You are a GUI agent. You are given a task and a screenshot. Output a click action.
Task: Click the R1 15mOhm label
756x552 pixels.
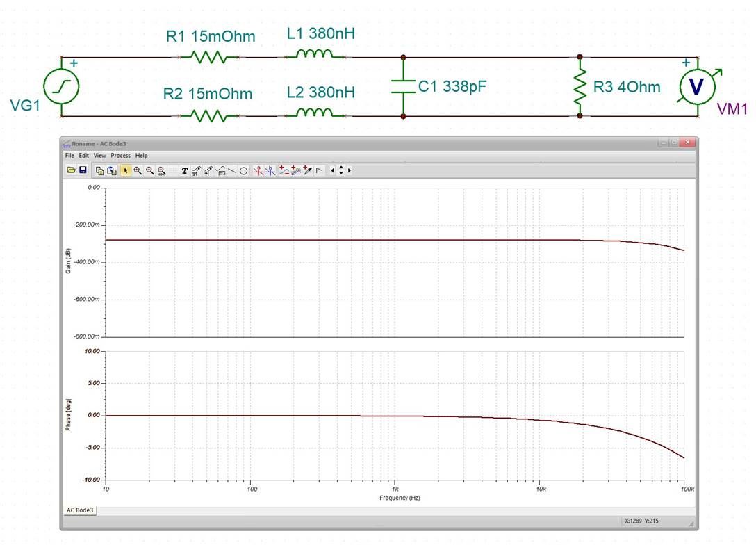[x=211, y=36]
